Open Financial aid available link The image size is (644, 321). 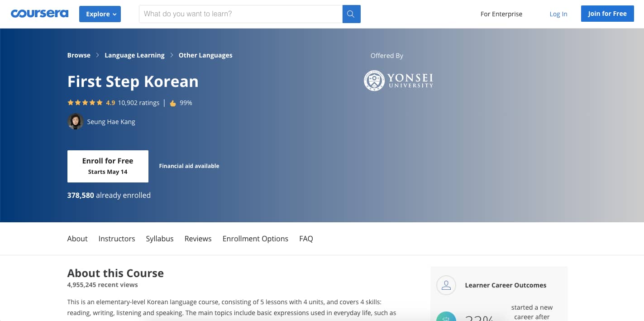(189, 166)
